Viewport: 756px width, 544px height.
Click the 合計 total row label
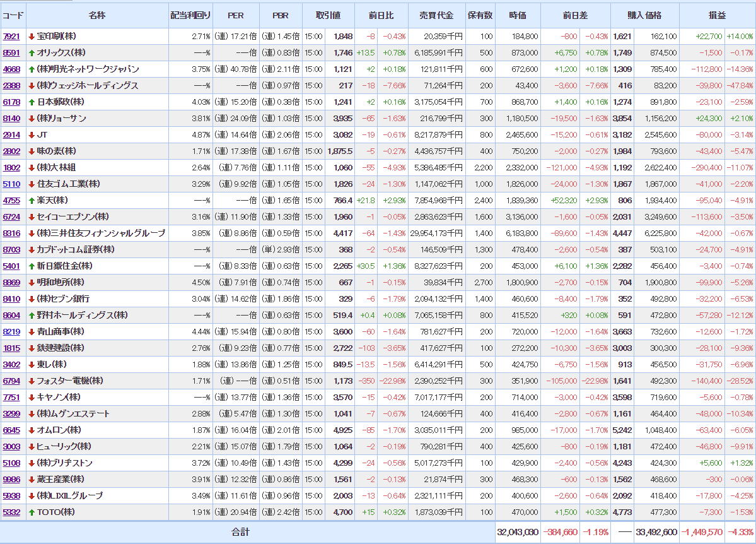click(240, 532)
